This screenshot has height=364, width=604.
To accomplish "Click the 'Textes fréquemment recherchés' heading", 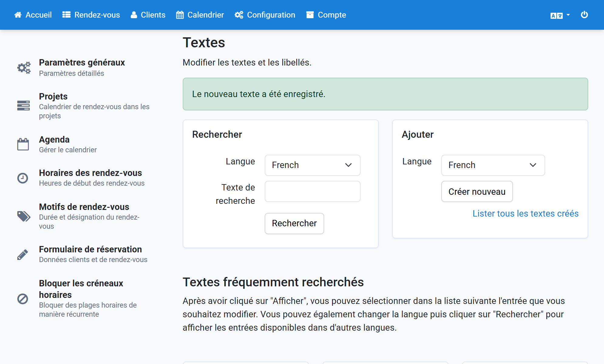I will coord(273,282).
